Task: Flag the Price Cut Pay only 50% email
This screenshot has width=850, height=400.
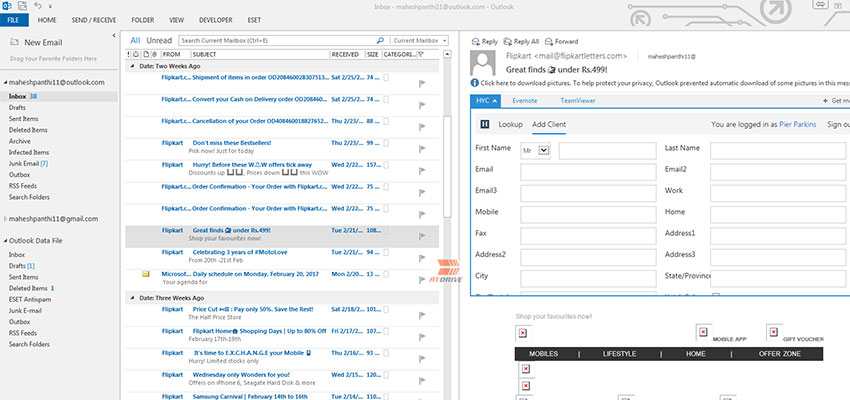Action: [422, 315]
